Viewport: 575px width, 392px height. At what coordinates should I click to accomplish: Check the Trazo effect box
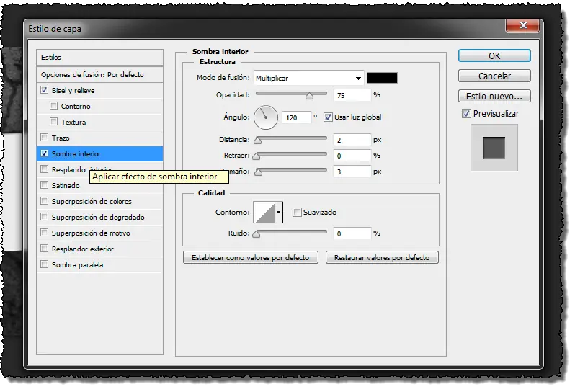pos(45,138)
